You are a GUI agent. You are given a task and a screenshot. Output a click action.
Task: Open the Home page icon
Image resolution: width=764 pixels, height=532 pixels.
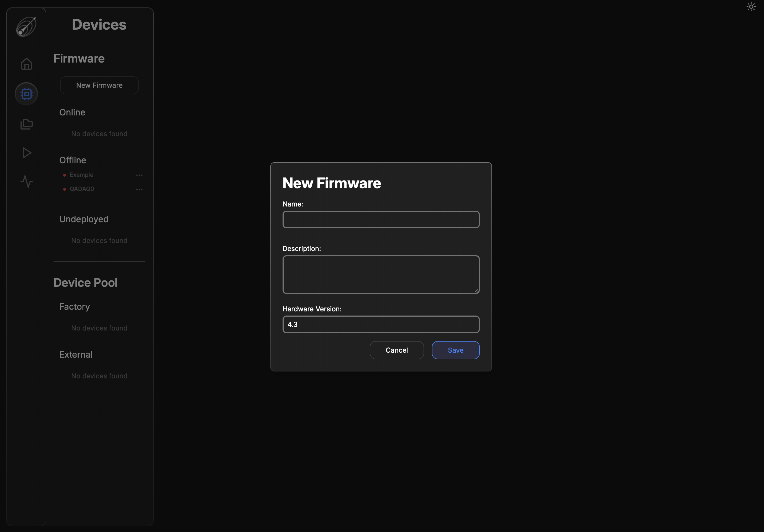tap(26, 64)
